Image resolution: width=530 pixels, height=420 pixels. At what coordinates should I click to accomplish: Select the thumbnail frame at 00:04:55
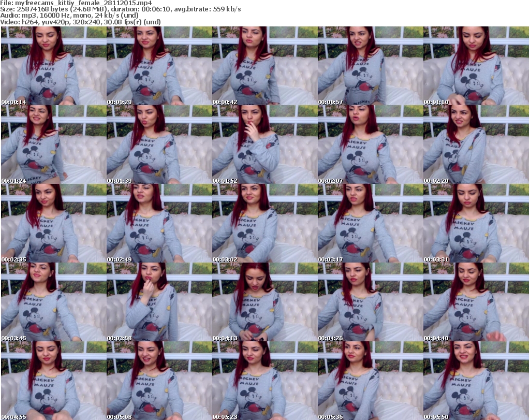(53, 381)
